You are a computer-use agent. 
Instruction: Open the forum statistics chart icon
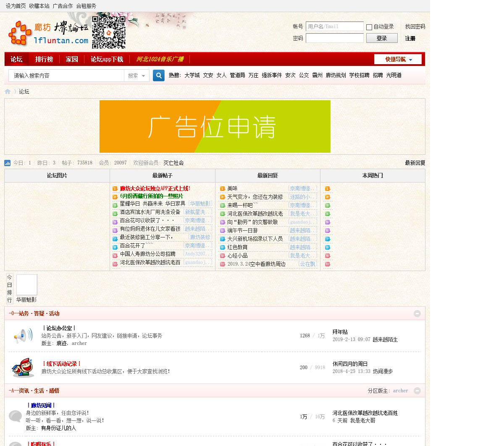[8, 163]
